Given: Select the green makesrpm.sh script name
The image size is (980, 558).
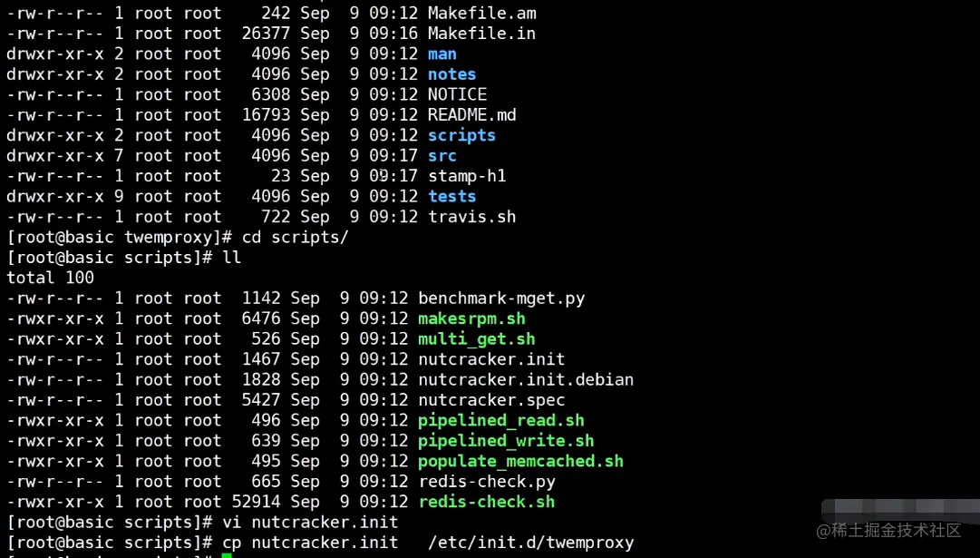Looking at the screenshot, I should [471, 318].
